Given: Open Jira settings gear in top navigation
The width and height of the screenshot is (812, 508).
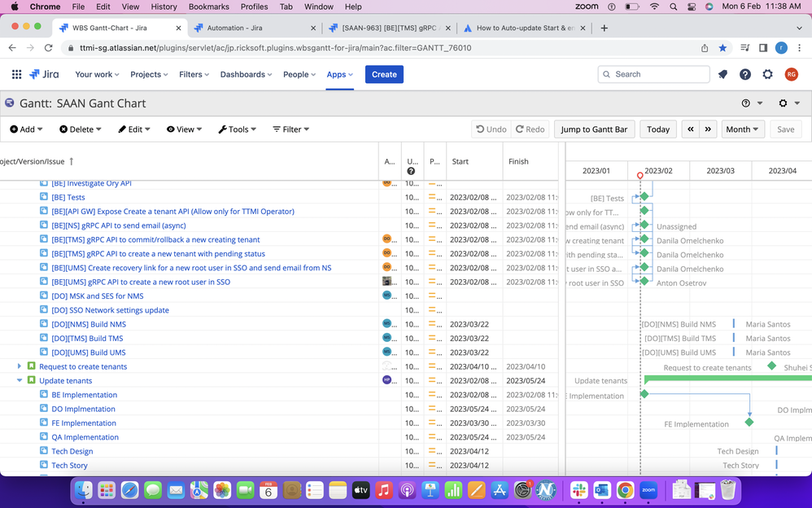Looking at the screenshot, I should point(767,74).
